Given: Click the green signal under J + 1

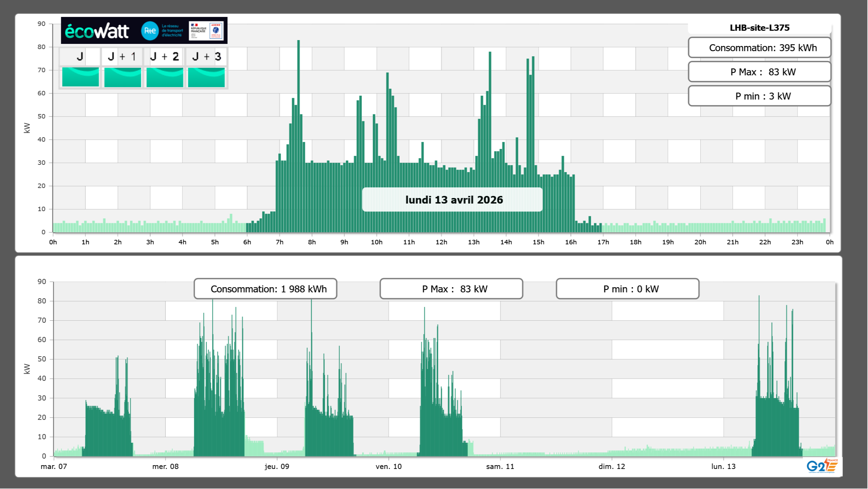Looking at the screenshot, I should point(123,77).
